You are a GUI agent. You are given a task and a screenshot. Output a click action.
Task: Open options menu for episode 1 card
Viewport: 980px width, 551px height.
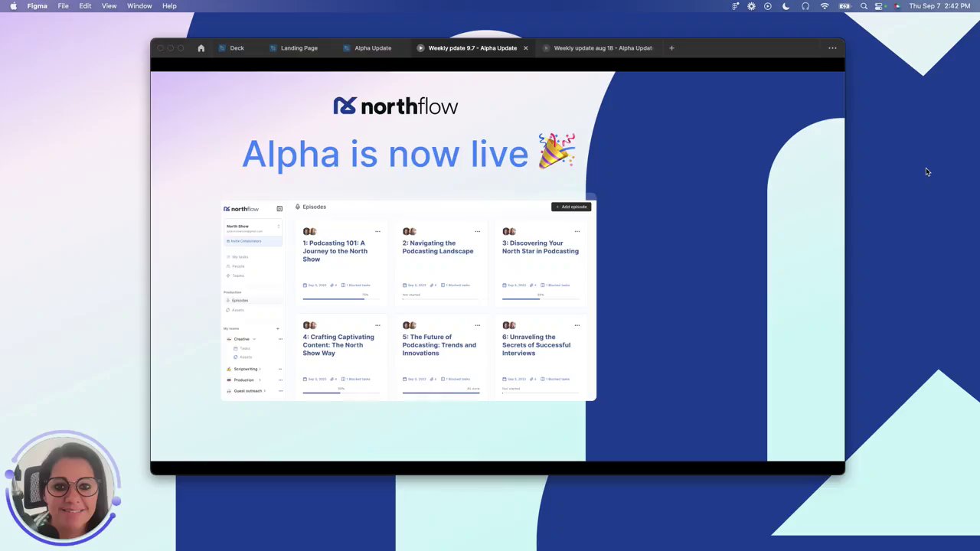[x=377, y=231]
